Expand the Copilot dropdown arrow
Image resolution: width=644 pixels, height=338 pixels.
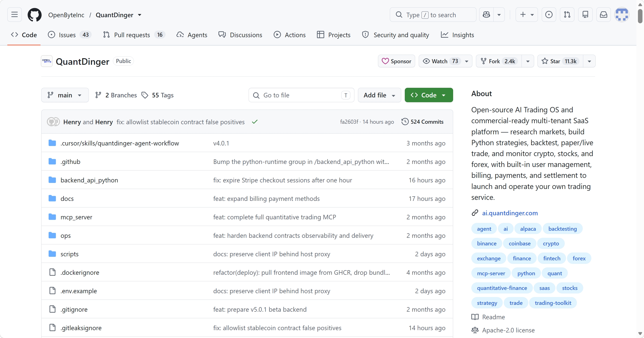click(499, 15)
